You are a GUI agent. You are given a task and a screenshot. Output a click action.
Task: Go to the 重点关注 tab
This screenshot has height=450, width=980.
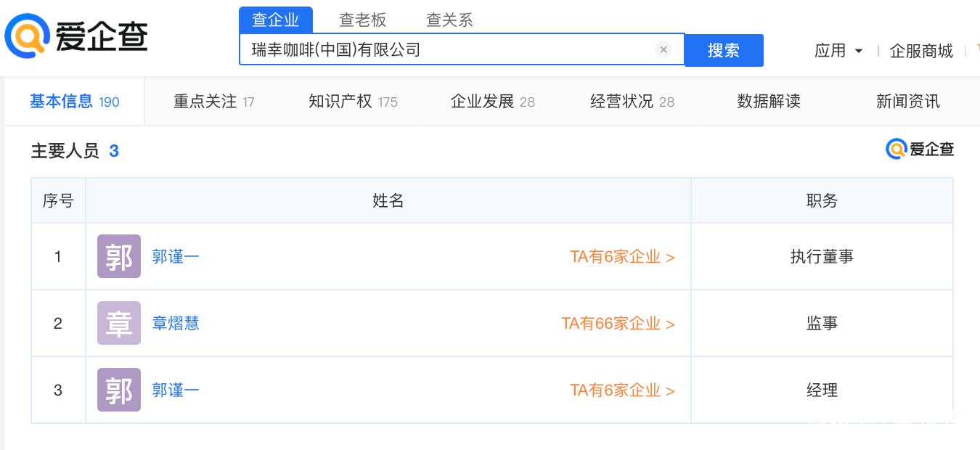click(214, 102)
